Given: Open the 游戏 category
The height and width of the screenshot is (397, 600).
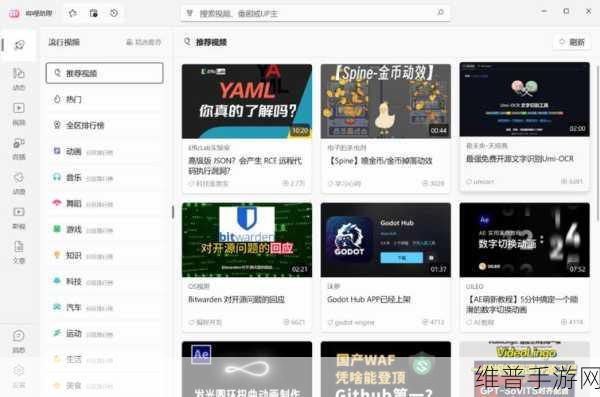Looking at the screenshot, I should pyautogui.click(x=104, y=229).
